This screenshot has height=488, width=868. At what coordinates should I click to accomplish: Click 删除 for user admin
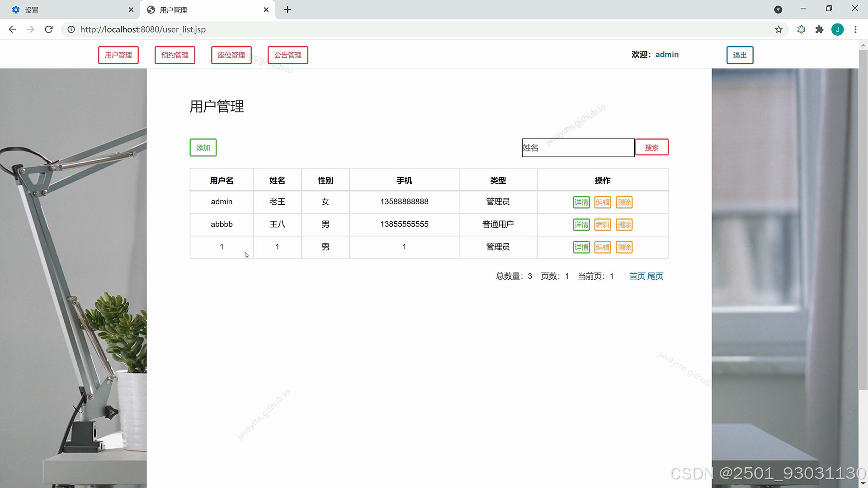pos(624,202)
